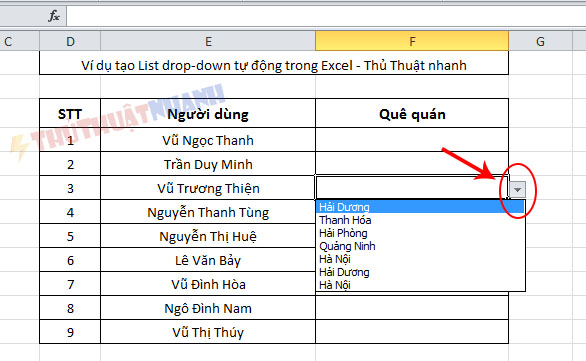Select STT cell with number 1
Viewport: 586px width, 361px height.
click(x=70, y=140)
